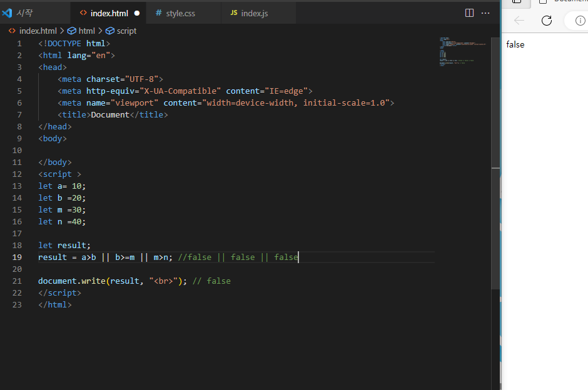Click the JS icon on index.js tab

[233, 12]
